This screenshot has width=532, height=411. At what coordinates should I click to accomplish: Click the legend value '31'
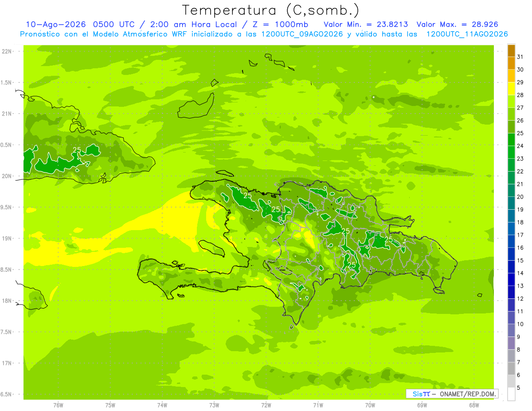coord(520,57)
